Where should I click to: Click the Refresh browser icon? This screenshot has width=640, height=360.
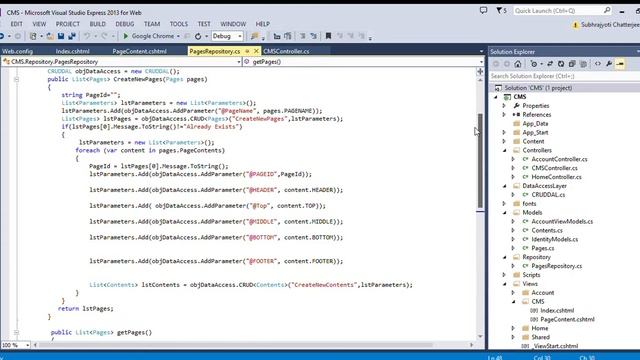coord(198,36)
